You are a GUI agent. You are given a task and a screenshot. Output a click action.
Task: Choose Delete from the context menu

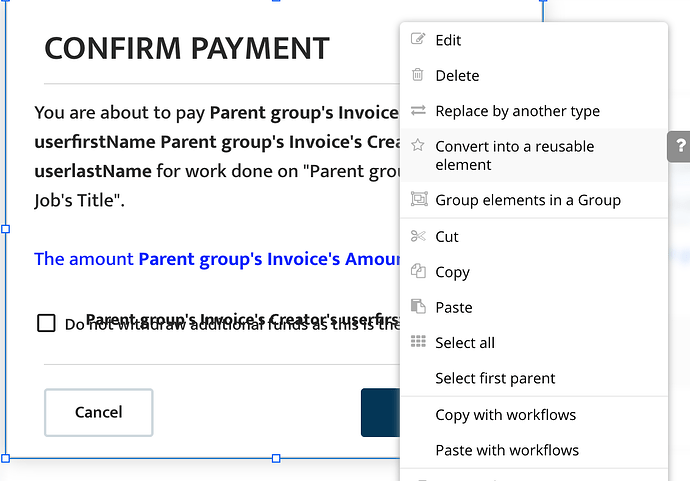point(534,76)
